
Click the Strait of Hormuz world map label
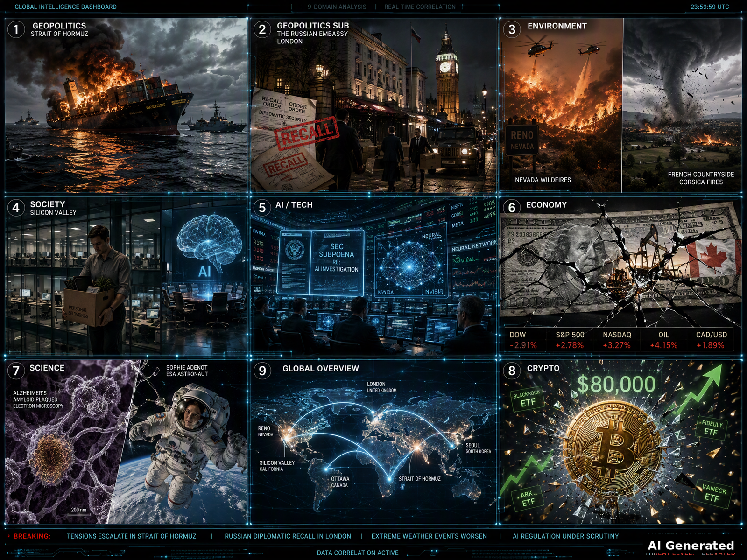click(x=420, y=479)
